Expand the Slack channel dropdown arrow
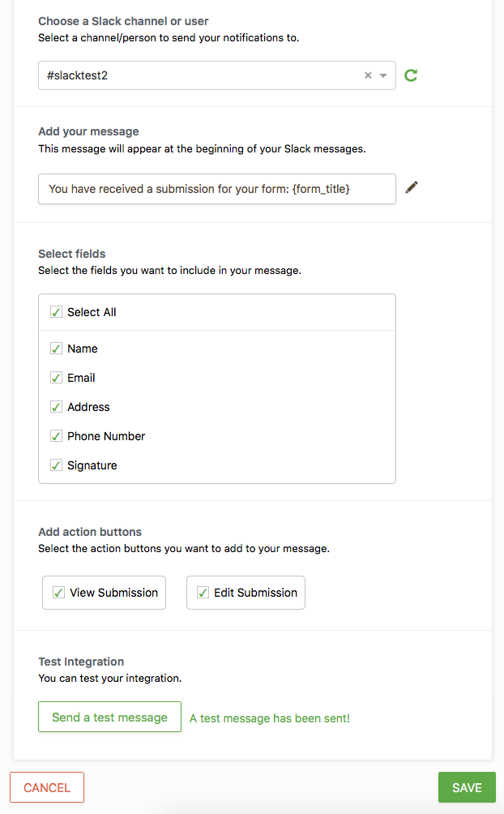Screen dimensions: 504x814 pyautogui.click(x=383, y=75)
